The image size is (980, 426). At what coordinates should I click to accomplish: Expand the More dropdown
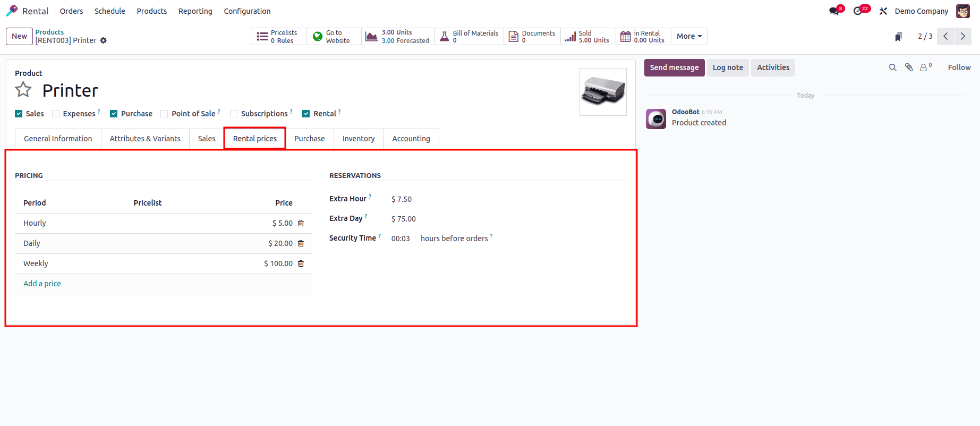(689, 37)
